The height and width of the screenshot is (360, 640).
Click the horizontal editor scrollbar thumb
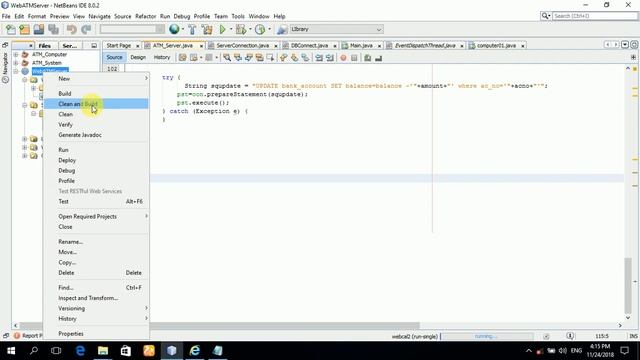tap(220, 325)
